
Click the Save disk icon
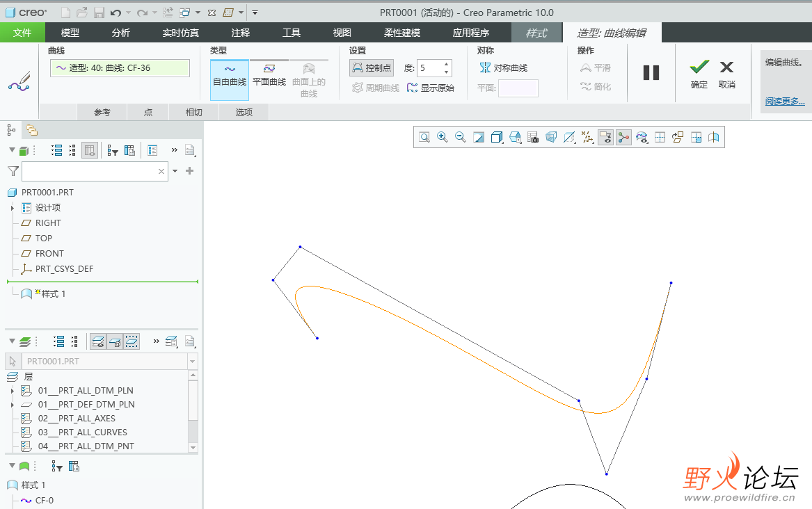point(99,13)
